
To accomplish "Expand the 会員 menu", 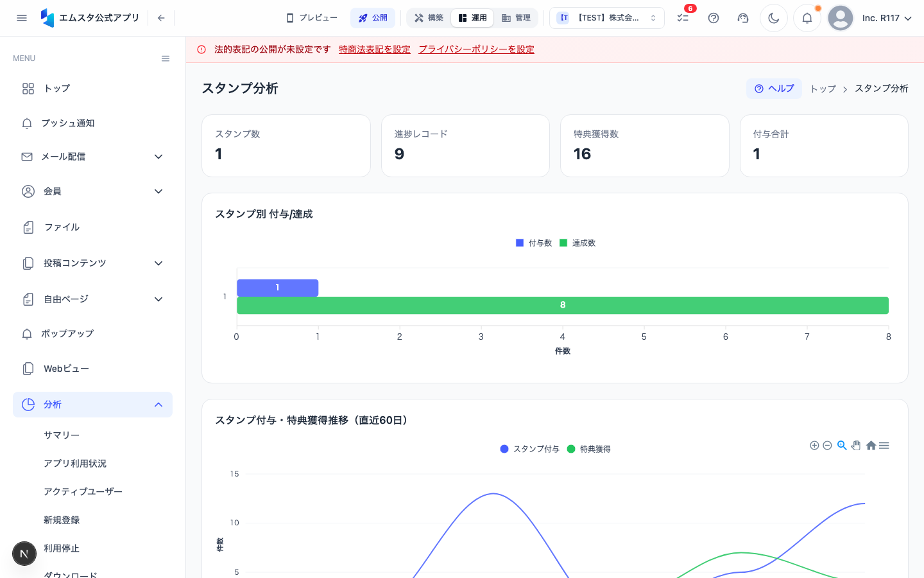I will pyautogui.click(x=92, y=191).
